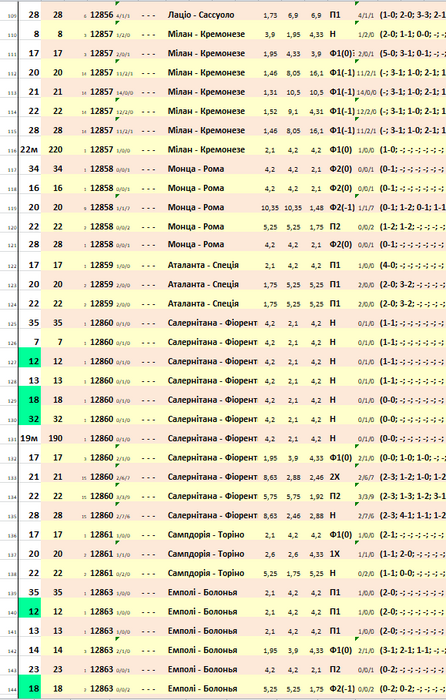Image resolution: width=446 pixels, height=700 pixels.
Task: Select the cell containing 22м
Action: 29,150
